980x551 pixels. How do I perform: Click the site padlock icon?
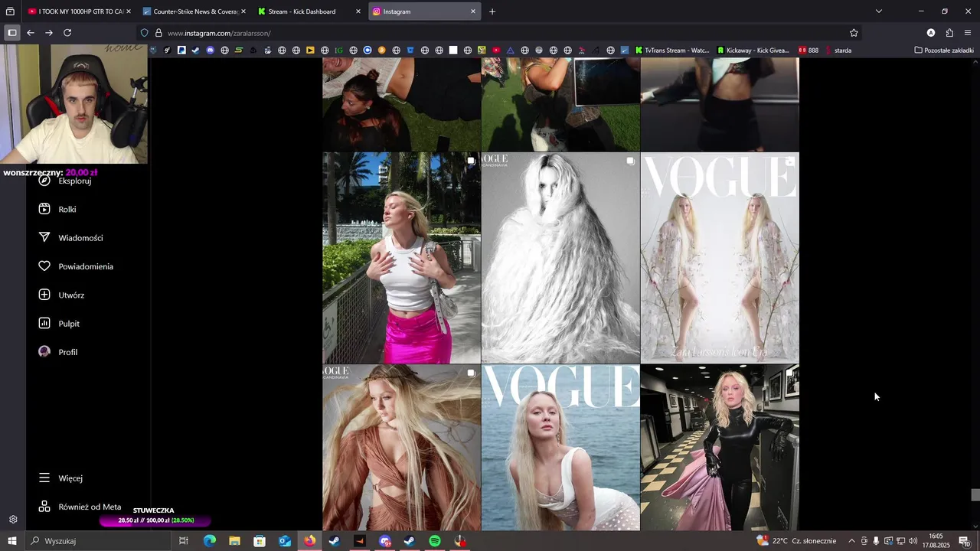[x=158, y=33]
